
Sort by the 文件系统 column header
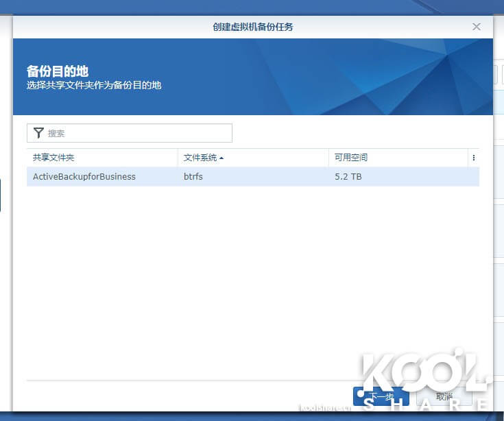click(x=200, y=158)
